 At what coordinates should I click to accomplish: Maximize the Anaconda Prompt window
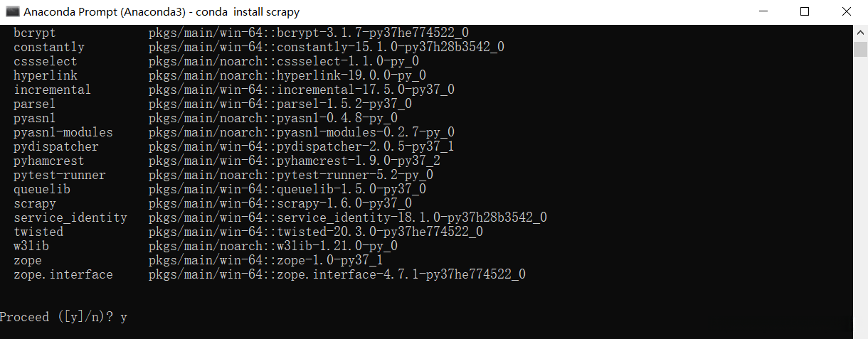tap(805, 11)
